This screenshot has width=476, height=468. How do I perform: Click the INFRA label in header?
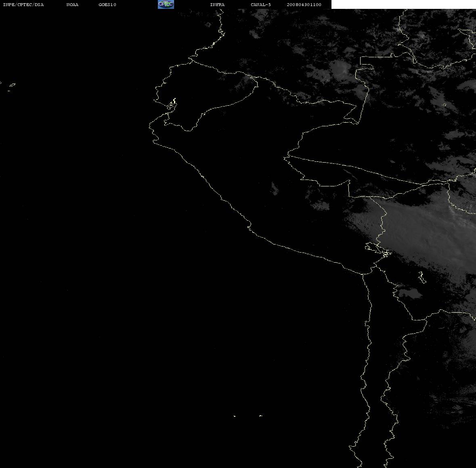[x=217, y=4]
